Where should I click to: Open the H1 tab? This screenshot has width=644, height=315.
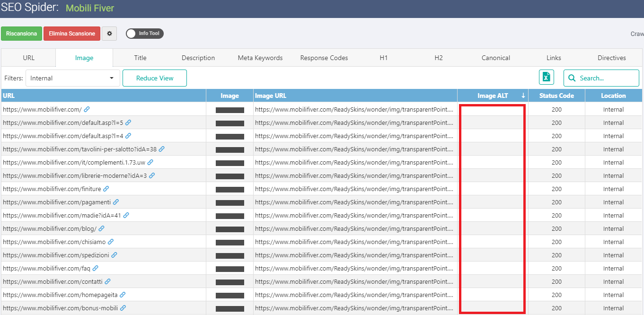(x=384, y=58)
